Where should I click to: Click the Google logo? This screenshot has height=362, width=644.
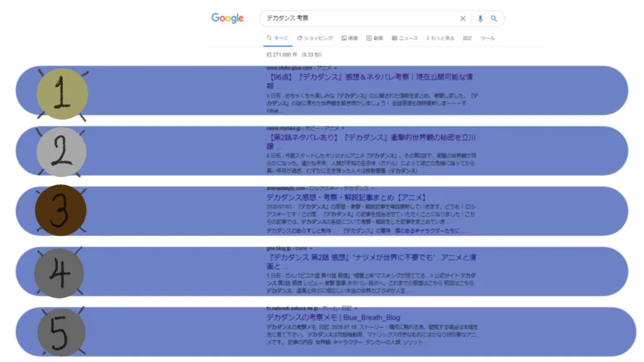coord(227,18)
